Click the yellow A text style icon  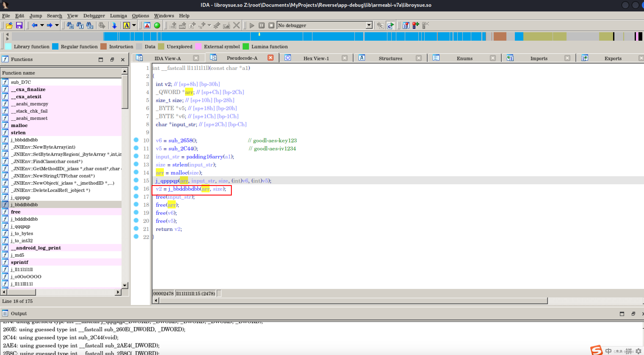coord(127,25)
